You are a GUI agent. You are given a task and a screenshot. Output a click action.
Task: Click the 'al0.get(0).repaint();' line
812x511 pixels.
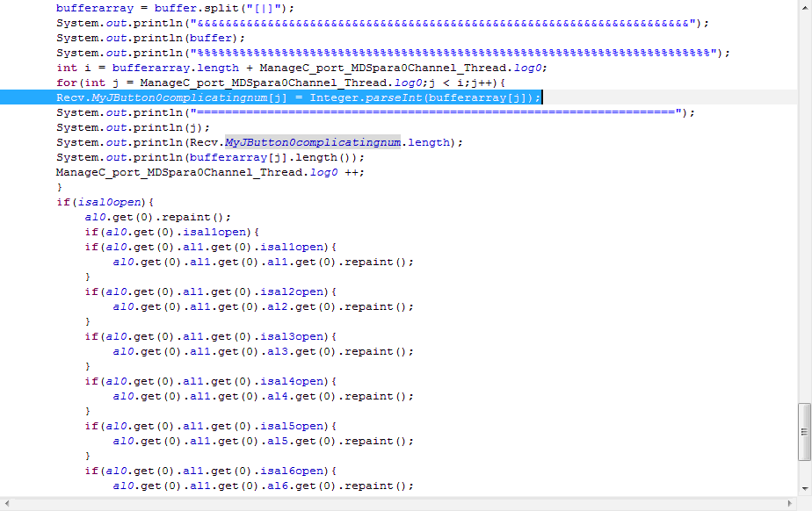(x=158, y=217)
